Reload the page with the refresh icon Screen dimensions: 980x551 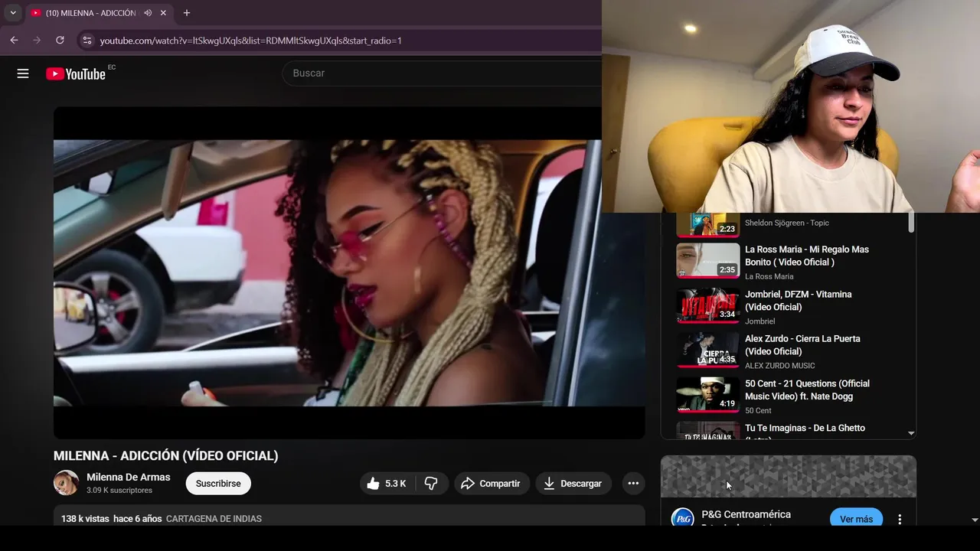tap(60, 40)
